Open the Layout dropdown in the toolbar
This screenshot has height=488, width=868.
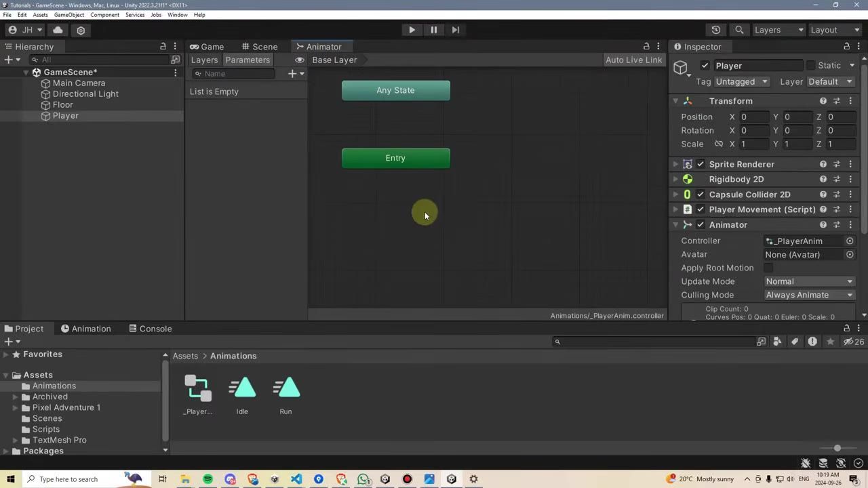click(x=835, y=30)
